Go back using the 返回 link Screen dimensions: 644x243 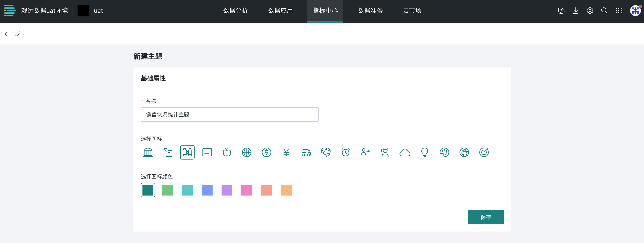pyautogui.click(x=20, y=34)
